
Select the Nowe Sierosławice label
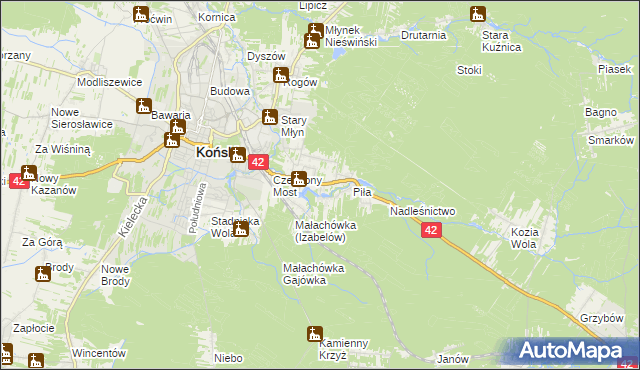[x=82, y=118]
